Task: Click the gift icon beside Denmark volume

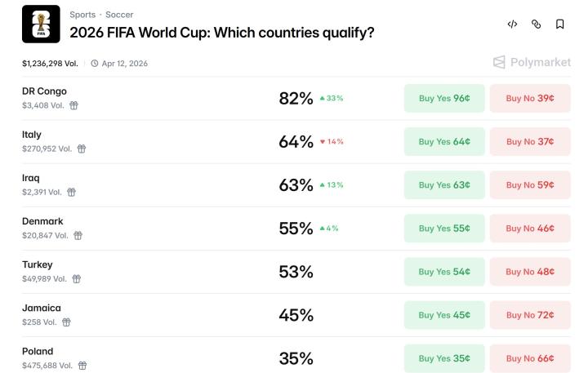Action: coord(78,235)
